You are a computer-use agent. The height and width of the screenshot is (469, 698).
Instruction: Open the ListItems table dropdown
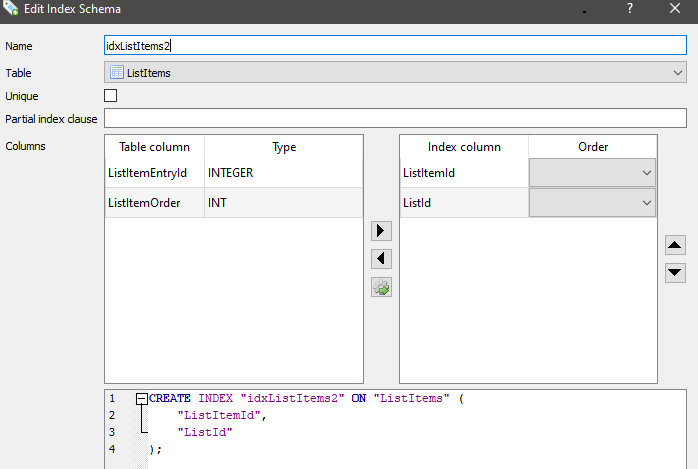[677, 72]
